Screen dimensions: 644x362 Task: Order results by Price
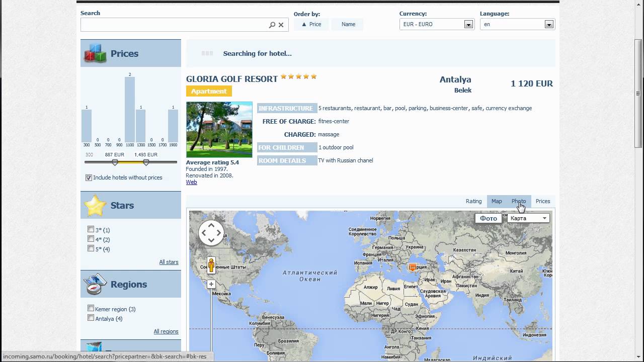(x=311, y=24)
